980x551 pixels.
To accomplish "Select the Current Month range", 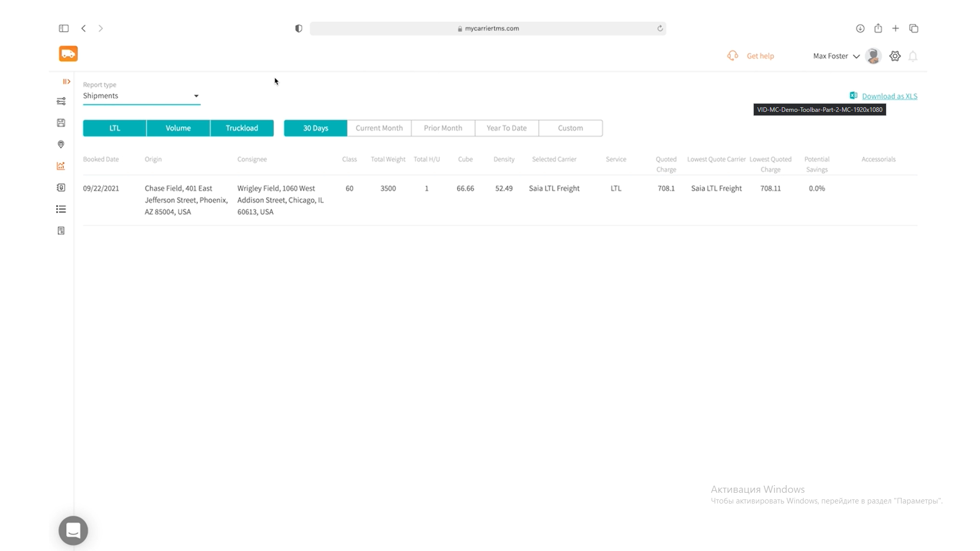I will 379,128.
